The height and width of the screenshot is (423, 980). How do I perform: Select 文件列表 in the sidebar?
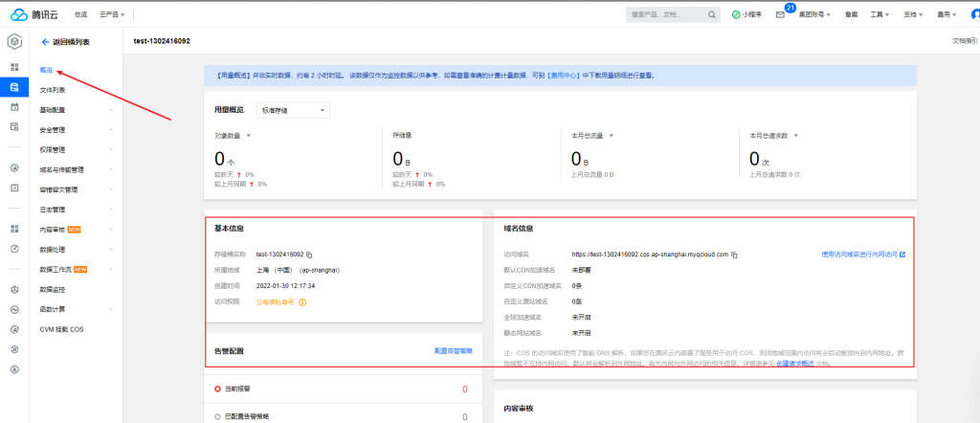53,89
